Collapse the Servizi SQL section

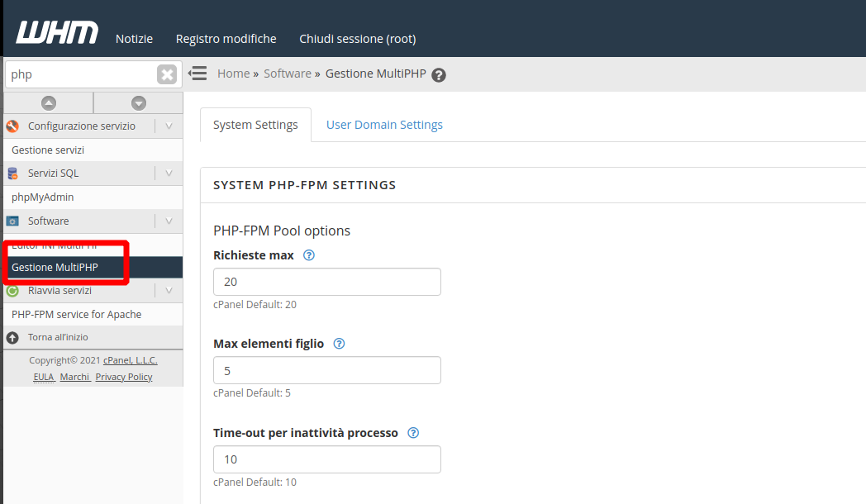point(169,174)
